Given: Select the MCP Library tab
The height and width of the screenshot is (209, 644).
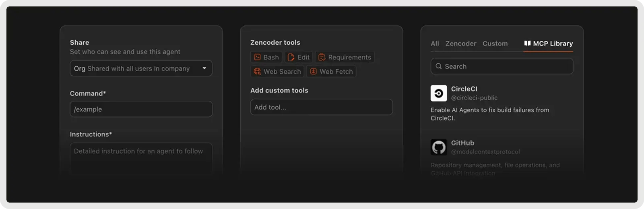Looking at the screenshot, I should click(x=549, y=43).
